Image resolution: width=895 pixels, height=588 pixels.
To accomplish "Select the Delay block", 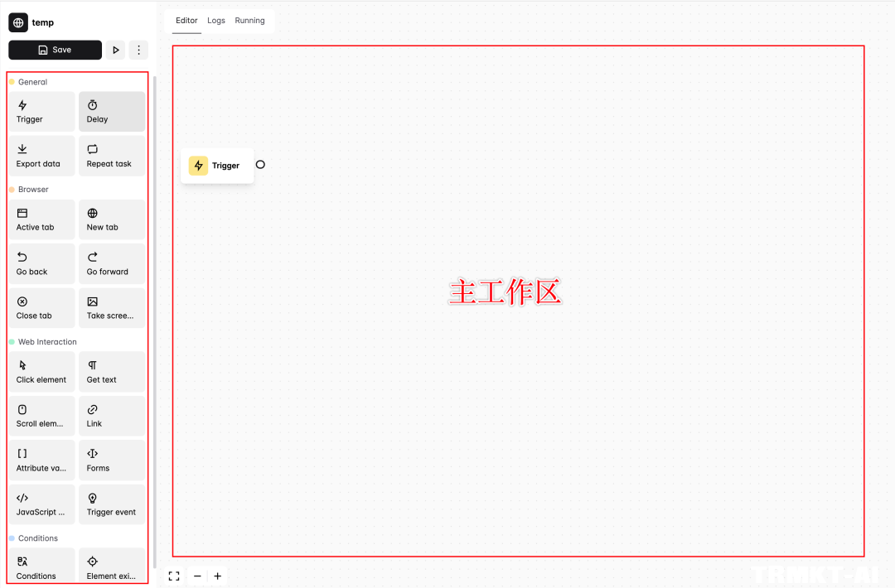I will tap(112, 112).
